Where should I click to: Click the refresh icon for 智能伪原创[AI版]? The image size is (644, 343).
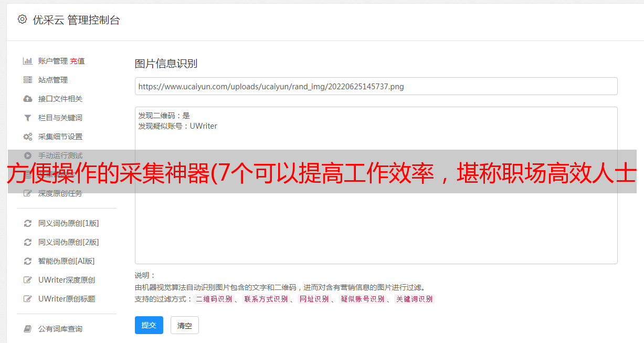27,261
